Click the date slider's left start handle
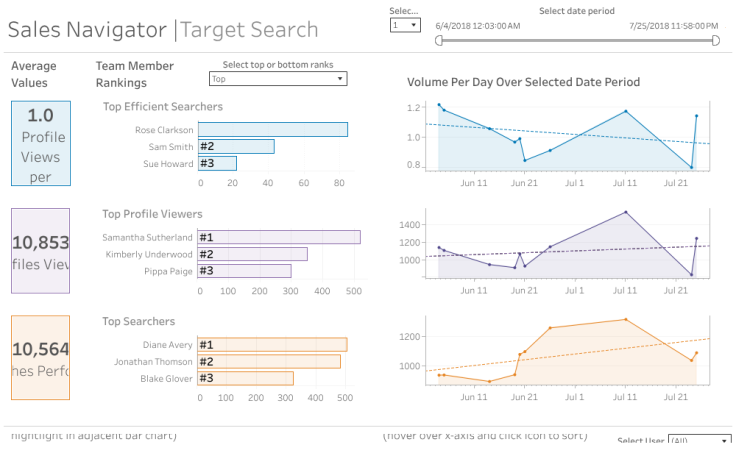This screenshot has height=454, width=736. (438, 41)
